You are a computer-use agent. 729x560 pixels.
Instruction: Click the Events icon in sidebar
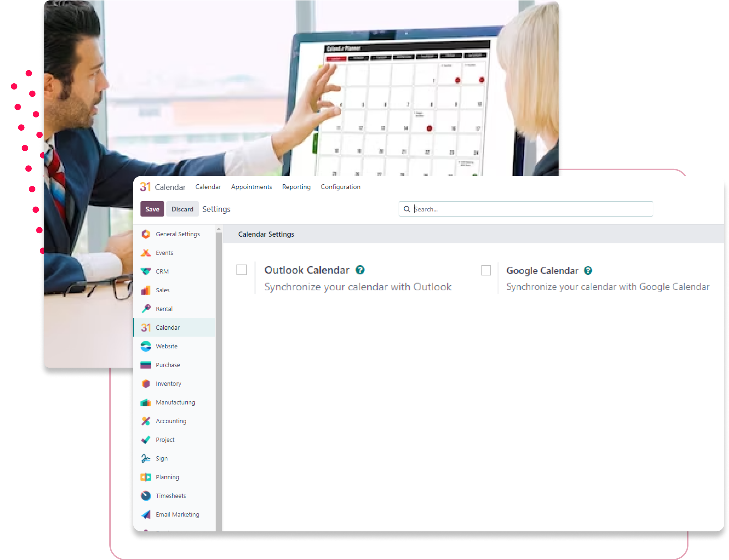[147, 252]
